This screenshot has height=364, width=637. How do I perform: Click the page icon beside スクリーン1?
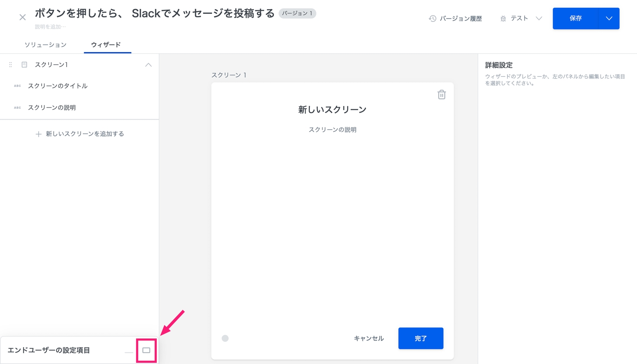click(24, 65)
